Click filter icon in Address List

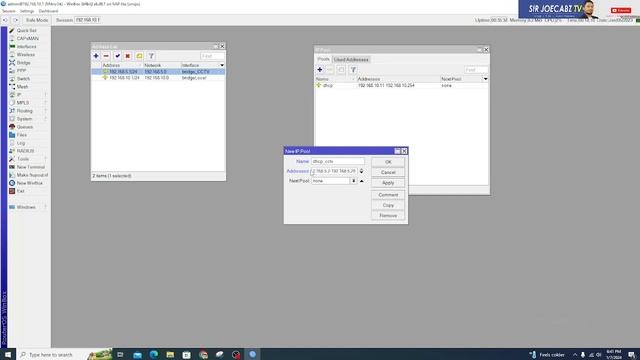point(151,56)
